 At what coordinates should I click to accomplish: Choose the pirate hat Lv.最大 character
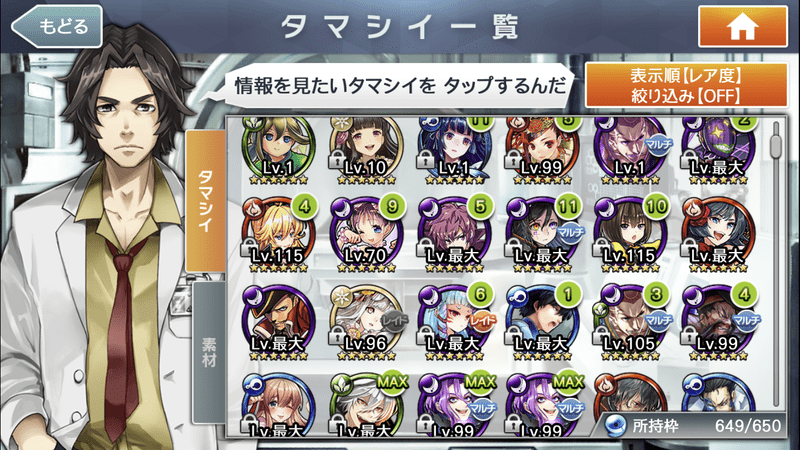point(279,322)
